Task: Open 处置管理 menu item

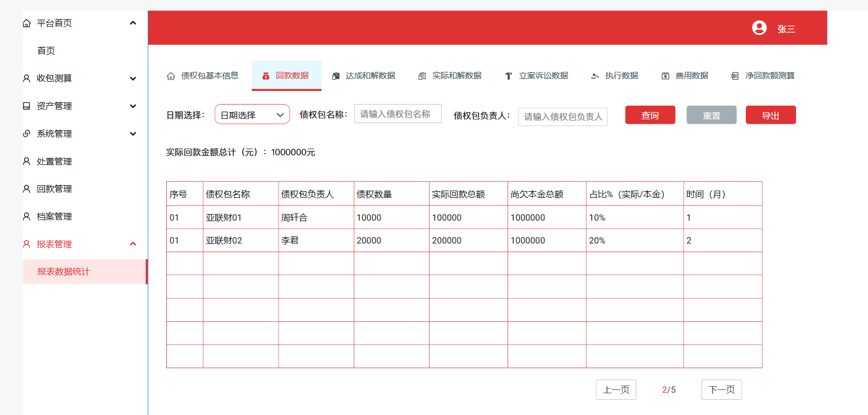Action: (55, 161)
